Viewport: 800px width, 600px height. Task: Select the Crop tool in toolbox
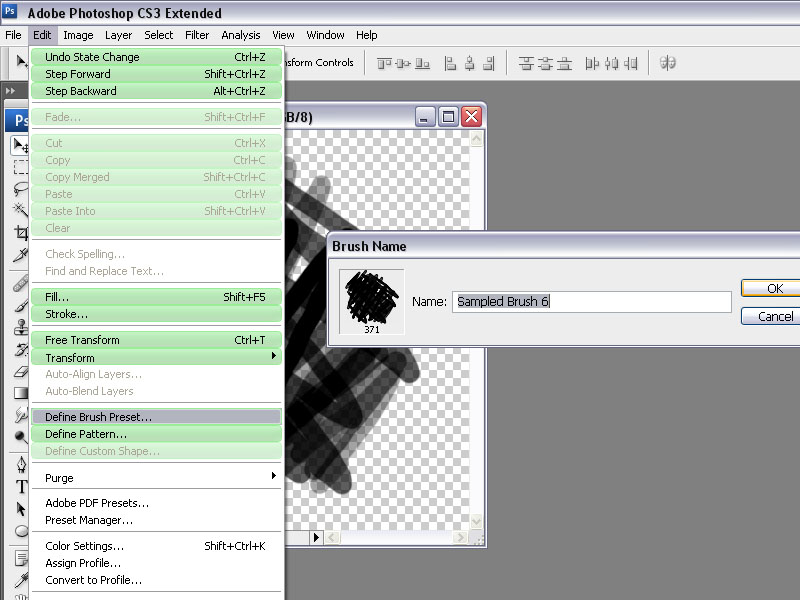point(20,233)
